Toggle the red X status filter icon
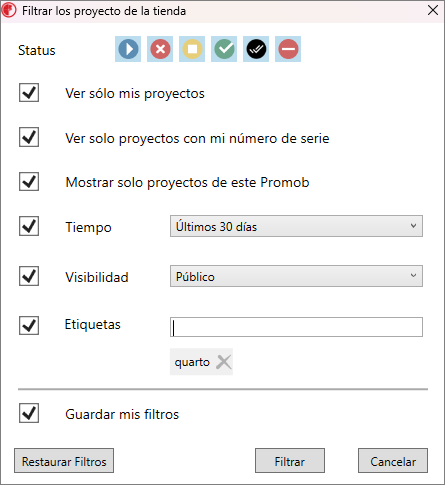This screenshot has height=485, width=445. click(160, 49)
